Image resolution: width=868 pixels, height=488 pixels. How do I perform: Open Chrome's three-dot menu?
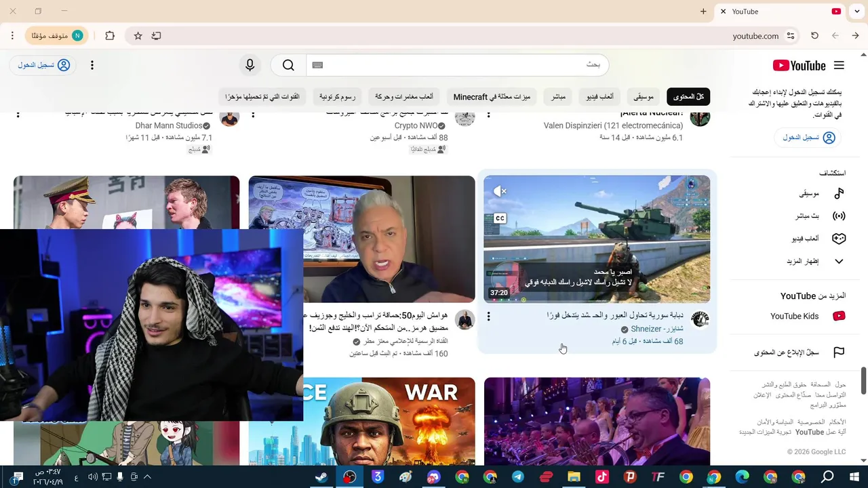pyautogui.click(x=12, y=36)
